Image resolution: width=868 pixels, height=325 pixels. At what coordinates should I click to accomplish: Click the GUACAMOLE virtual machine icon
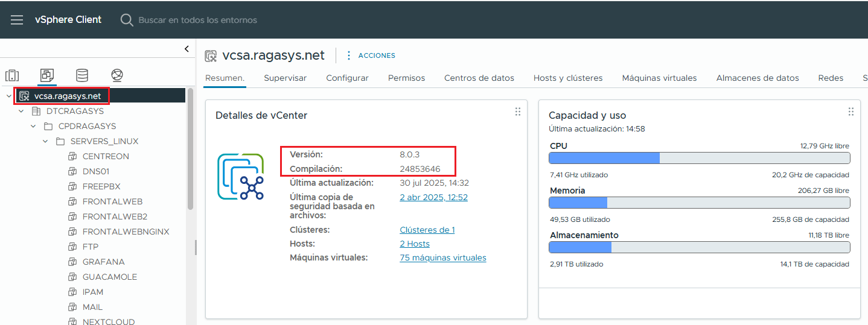coord(72,277)
